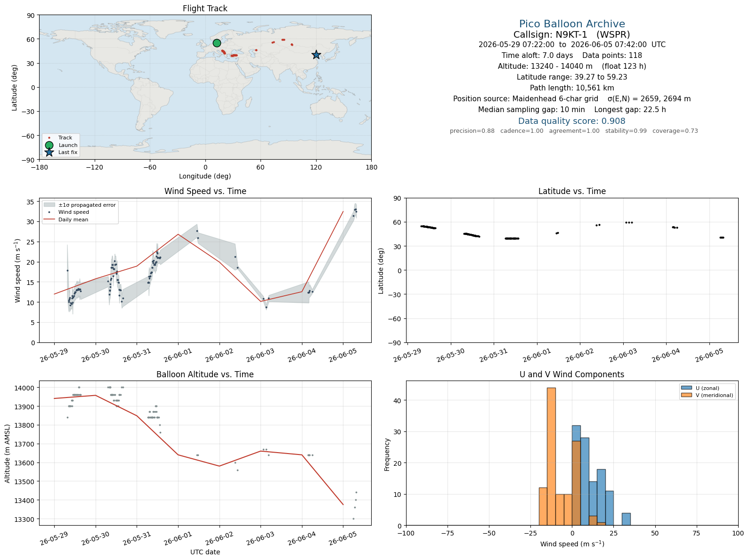Select "Data quality score: 0.908"

tap(572, 121)
